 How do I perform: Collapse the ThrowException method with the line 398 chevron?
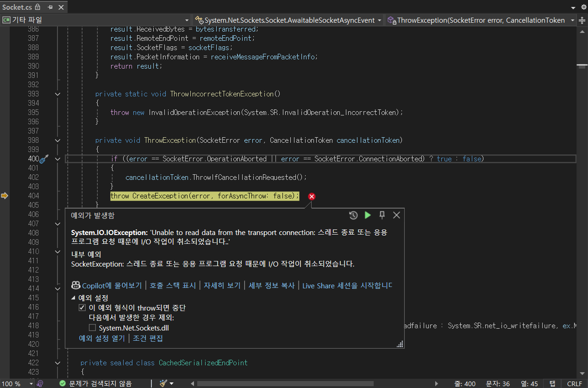[57, 140]
